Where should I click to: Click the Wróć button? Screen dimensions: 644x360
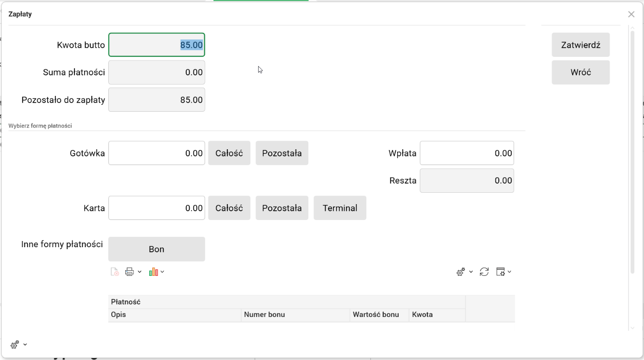pyautogui.click(x=580, y=72)
